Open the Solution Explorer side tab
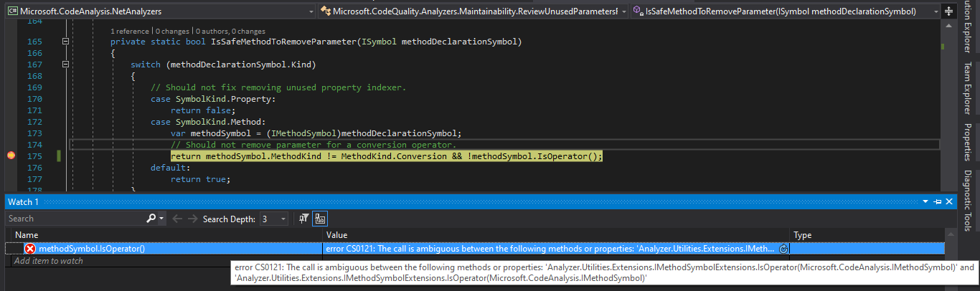 click(x=967, y=27)
